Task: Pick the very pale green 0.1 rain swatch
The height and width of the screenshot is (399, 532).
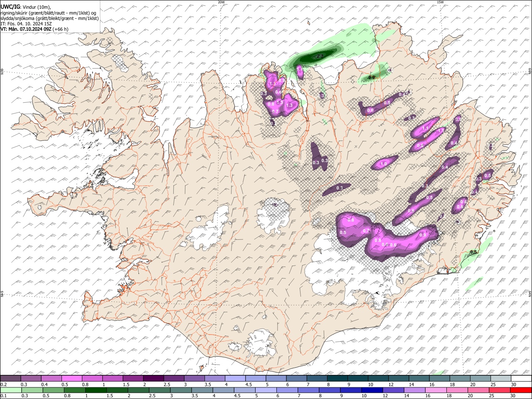Action: (11, 390)
